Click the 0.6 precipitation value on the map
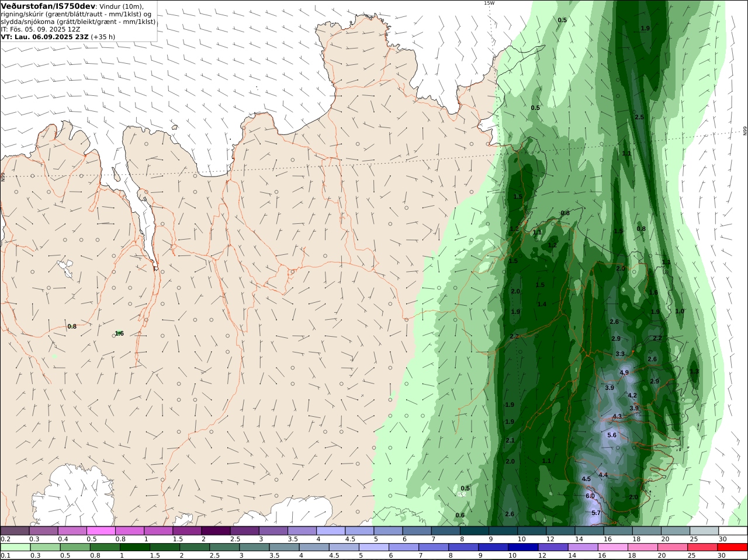 (460, 515)
